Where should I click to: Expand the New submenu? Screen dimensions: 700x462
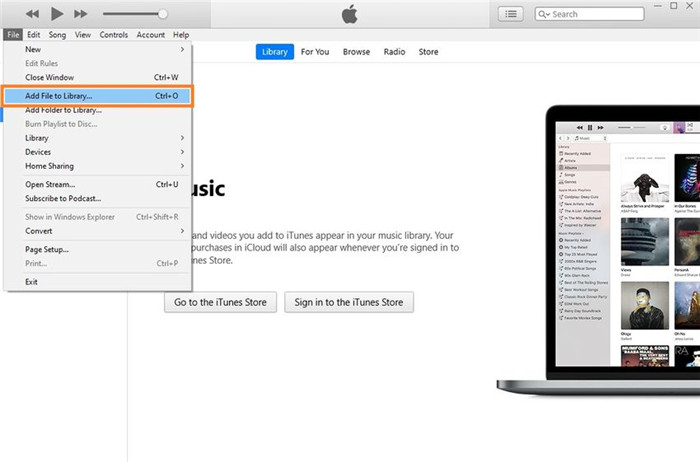98,49
